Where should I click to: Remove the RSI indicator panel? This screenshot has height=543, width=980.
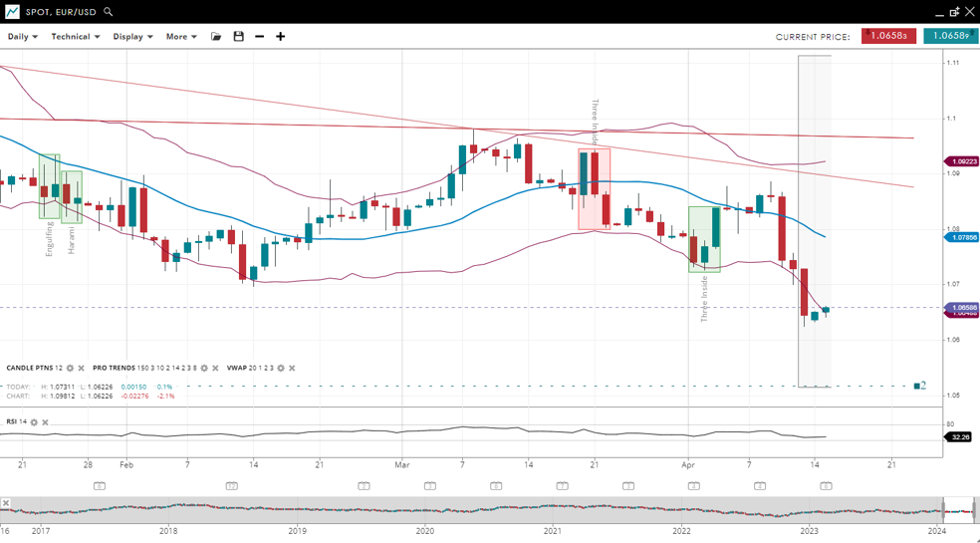(46, 422)
